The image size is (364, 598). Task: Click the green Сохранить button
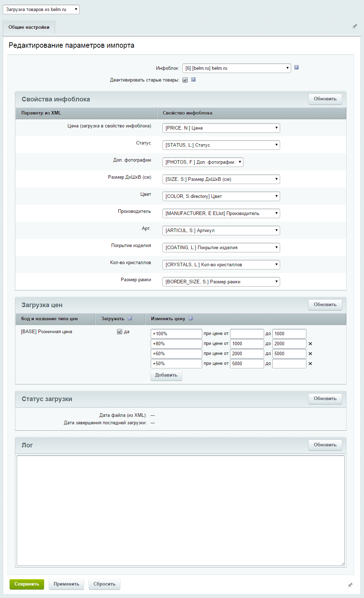pos(27,584)
